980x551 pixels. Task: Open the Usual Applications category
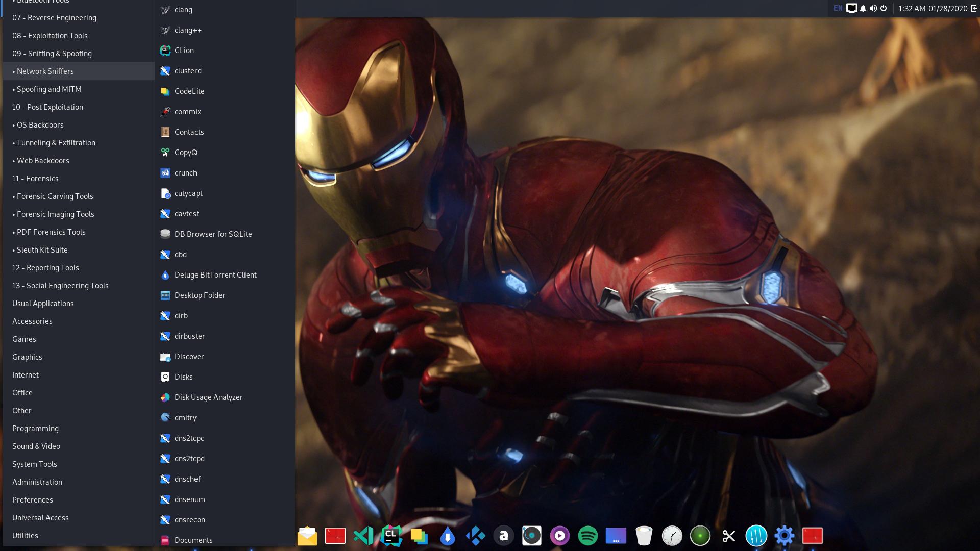click(79, 304)
